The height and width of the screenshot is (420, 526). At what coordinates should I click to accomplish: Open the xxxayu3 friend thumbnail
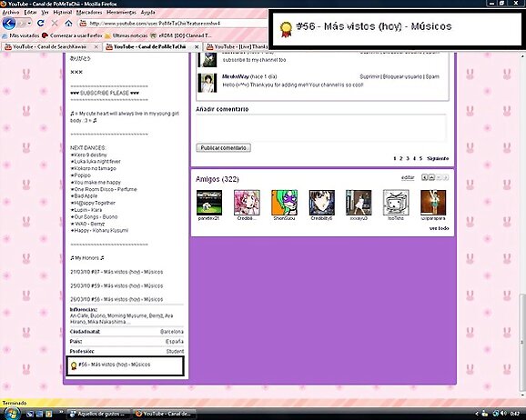(x=359, y=203)
